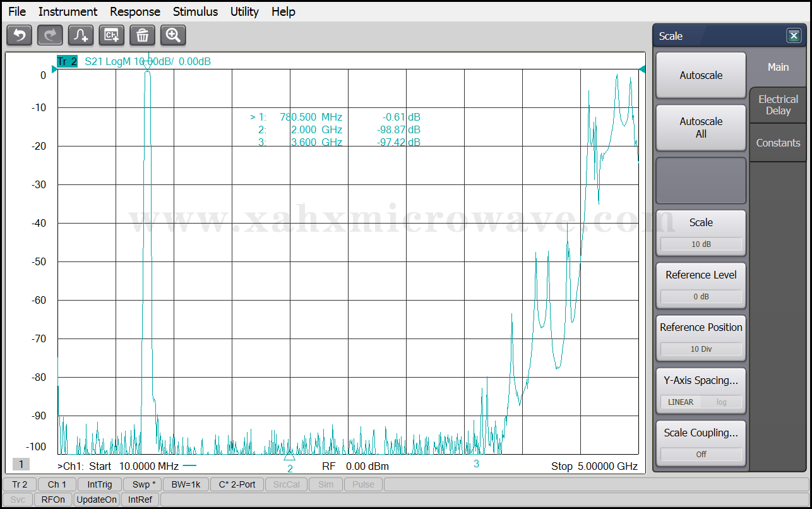
Task: Click the Reference Position 10 Div field
Action: [x=701, y=349]
